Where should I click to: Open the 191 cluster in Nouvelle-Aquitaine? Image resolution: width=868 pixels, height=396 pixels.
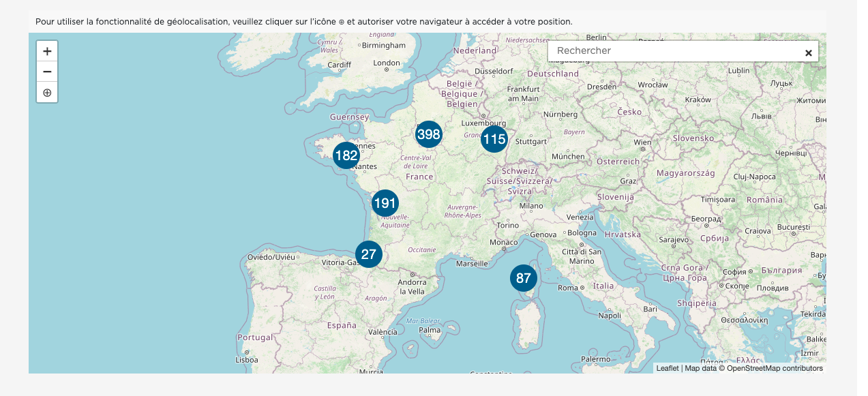(385, 203)
